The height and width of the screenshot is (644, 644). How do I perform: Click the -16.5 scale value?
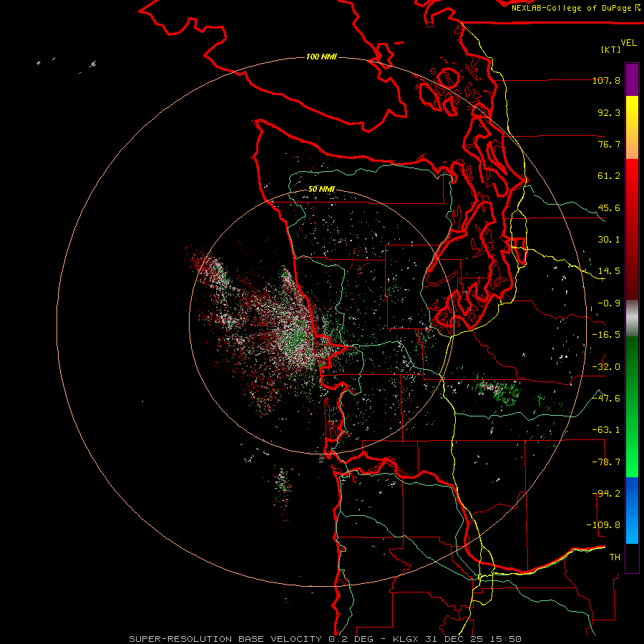606,335
